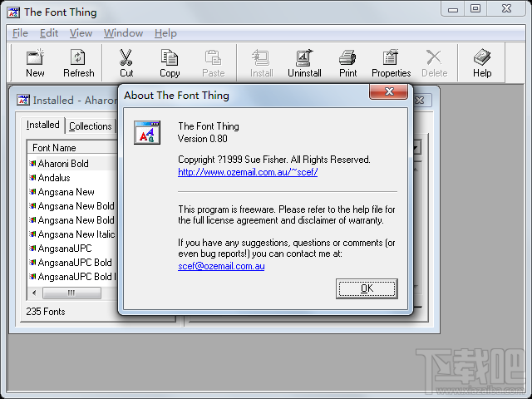Minimize The Font Thing main window

[x=453, y=9]
